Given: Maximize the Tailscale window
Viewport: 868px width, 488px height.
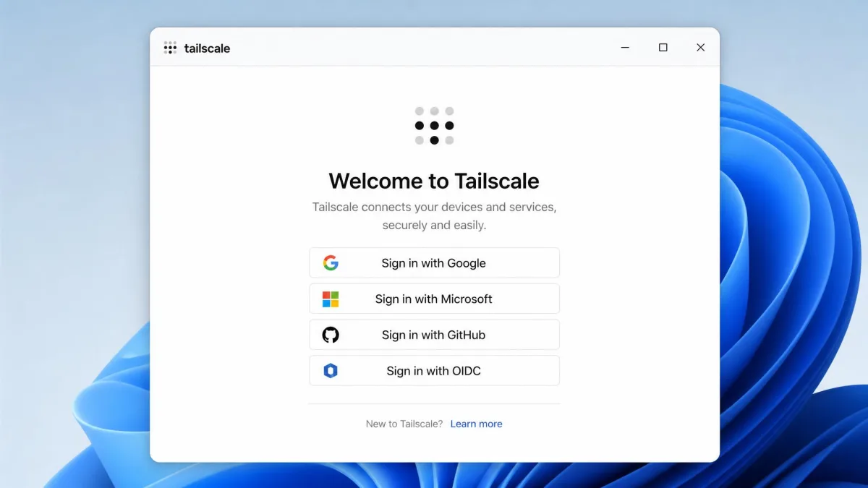Looking at the screenshot, I should point(663,48).
